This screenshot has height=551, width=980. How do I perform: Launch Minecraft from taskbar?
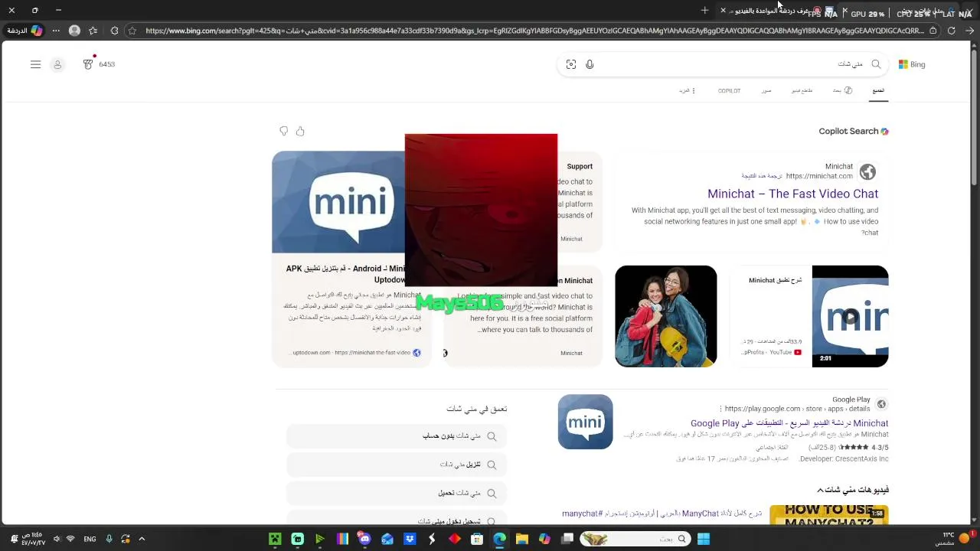[x=275, y=539]
